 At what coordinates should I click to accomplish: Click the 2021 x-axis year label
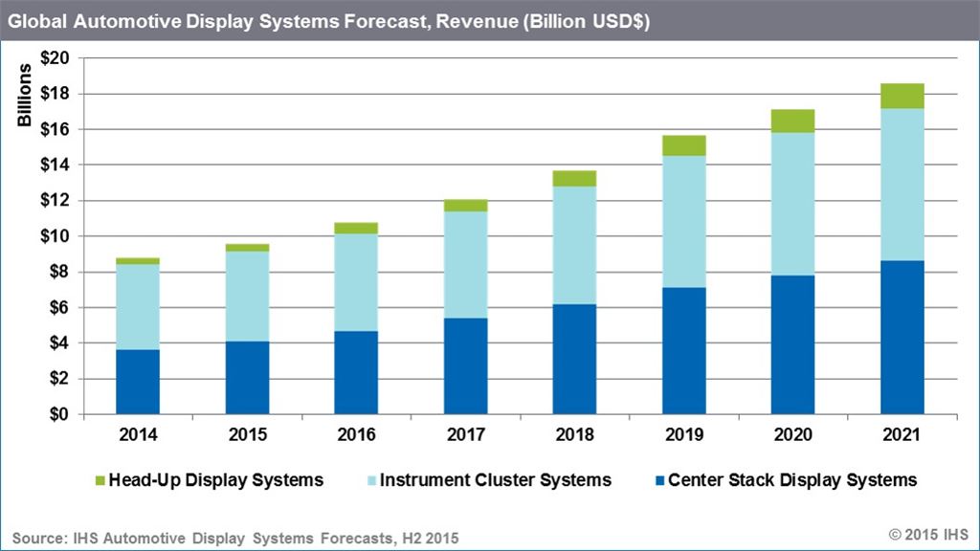point(902,434)
